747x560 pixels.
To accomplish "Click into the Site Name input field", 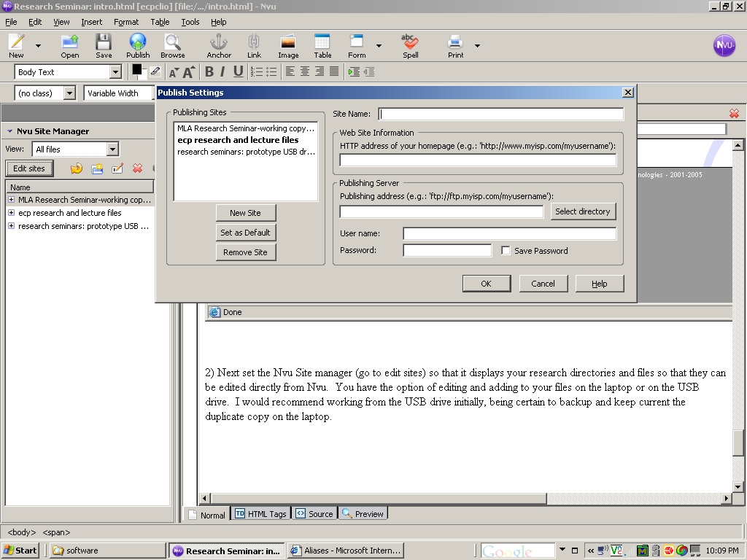I will click(x=501, y=114).
